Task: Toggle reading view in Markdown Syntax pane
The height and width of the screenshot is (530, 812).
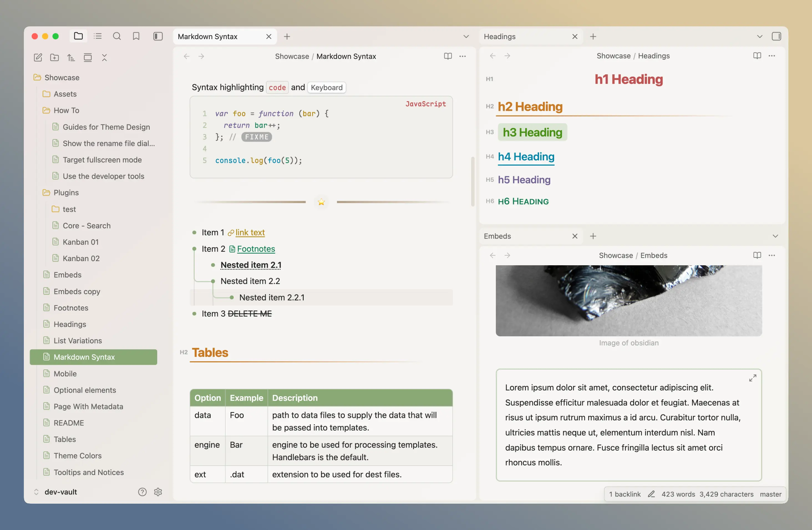Action: point(448,56)
